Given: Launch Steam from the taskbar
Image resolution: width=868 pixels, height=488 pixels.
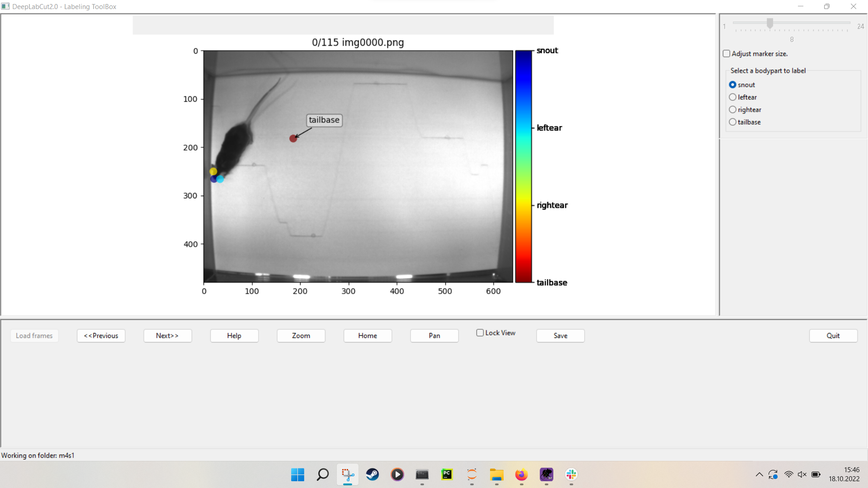Looking at the screenshot, I should pos(372,474).
